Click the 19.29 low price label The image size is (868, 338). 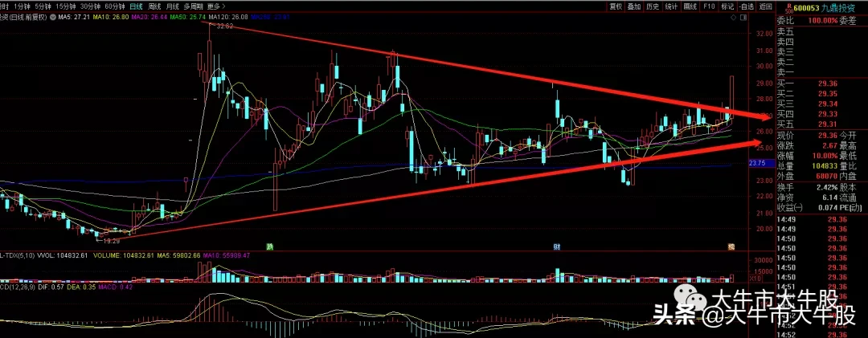(113, 241)
